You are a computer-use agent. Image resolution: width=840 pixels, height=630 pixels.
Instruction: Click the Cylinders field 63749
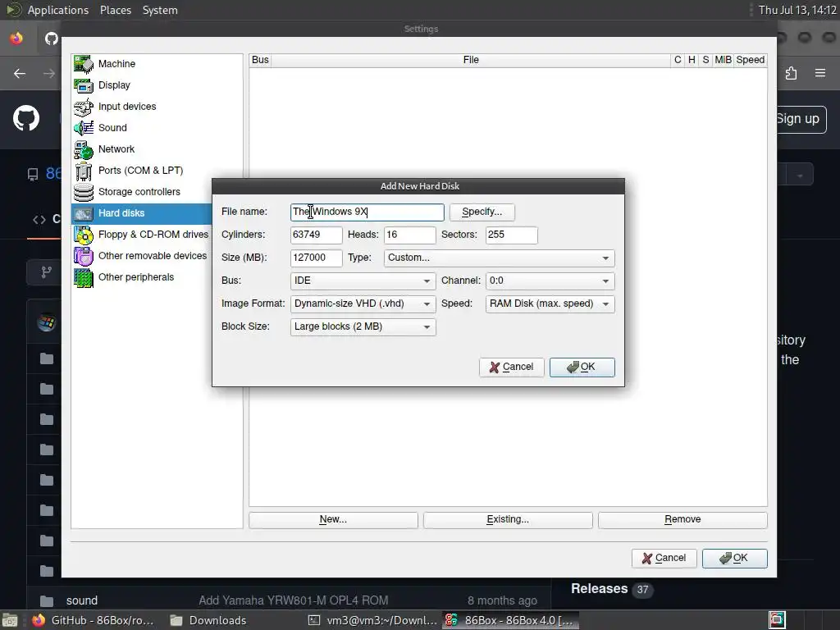point(316,235)
